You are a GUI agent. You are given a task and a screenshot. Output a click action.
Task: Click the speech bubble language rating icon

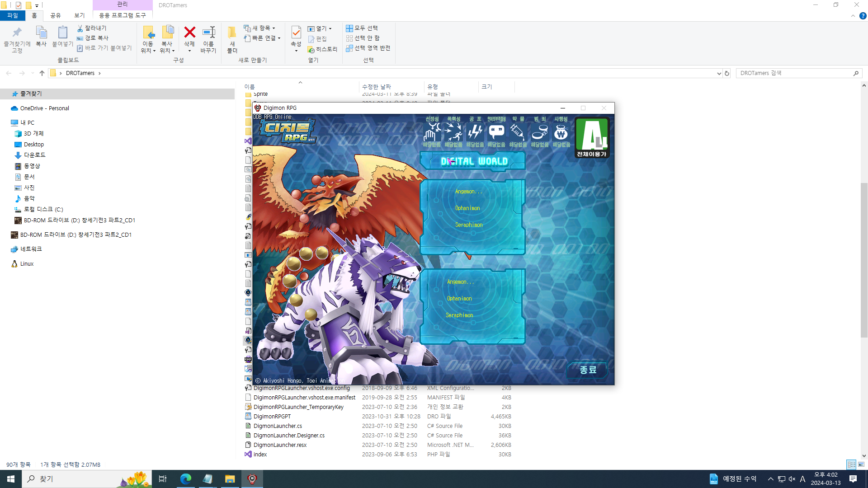pyautogui.click(x=496, y=132)
